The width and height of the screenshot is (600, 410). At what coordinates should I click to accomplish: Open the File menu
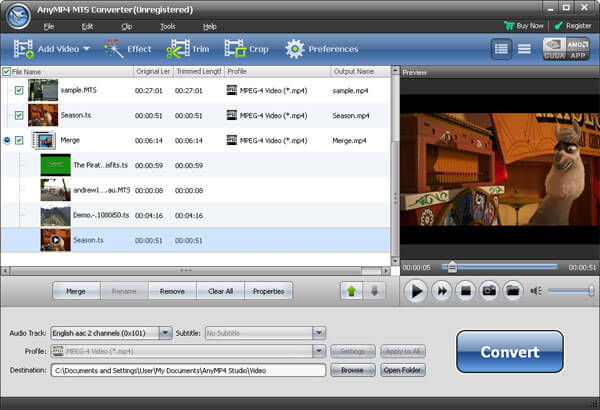(49, 26)
